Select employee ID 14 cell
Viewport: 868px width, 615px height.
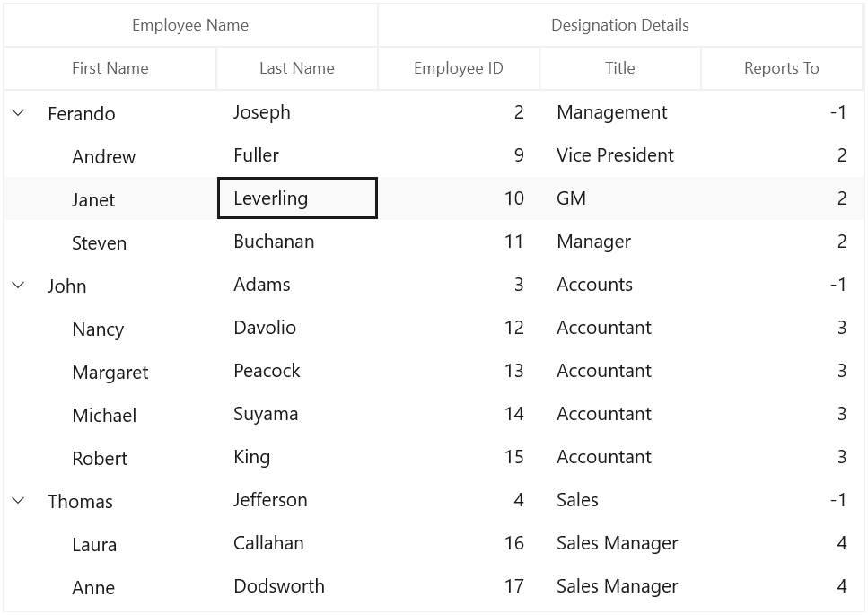pos(459,414)
